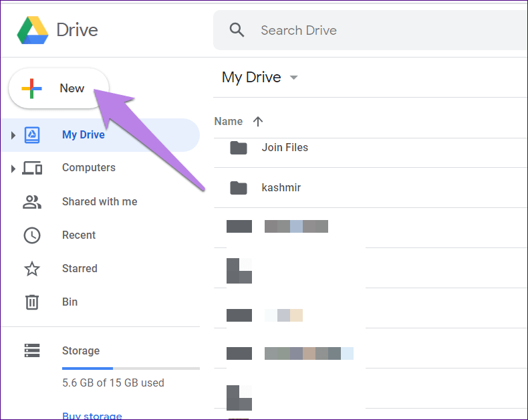This screenshot has height=420, width=528.
Task: Toggle sort direction arrow beside Name
Action: click(258, 122)
